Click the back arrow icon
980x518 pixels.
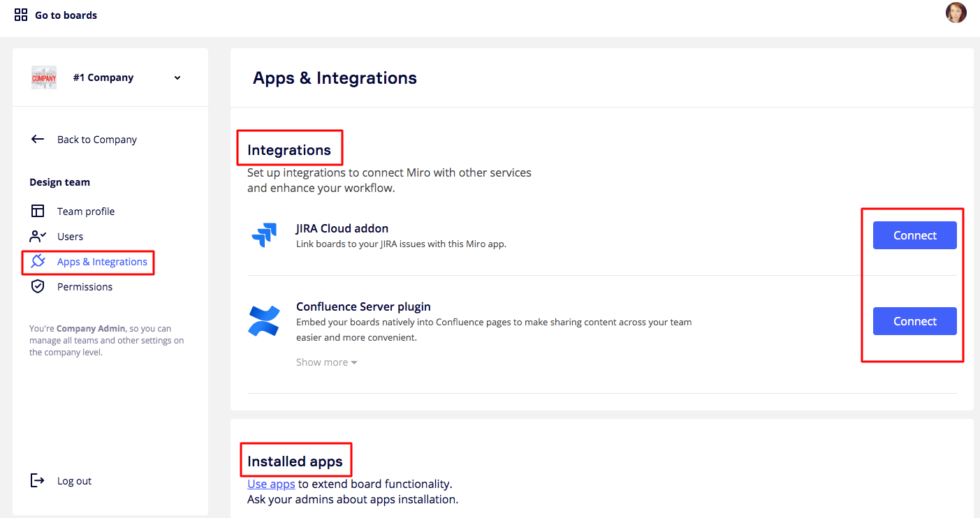coord(38,139)
